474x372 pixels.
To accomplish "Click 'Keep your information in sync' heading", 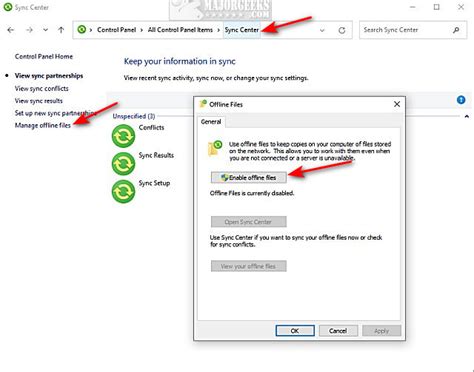I will [180, 61].
